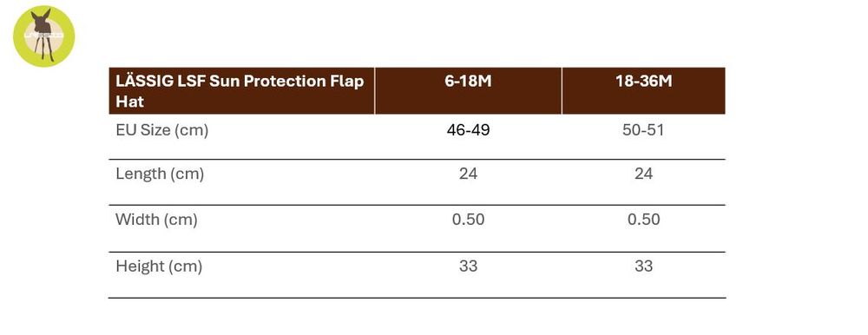Click the EU Size (cm) row label
This screenshot has width=868, height=335.
point(161,131)
